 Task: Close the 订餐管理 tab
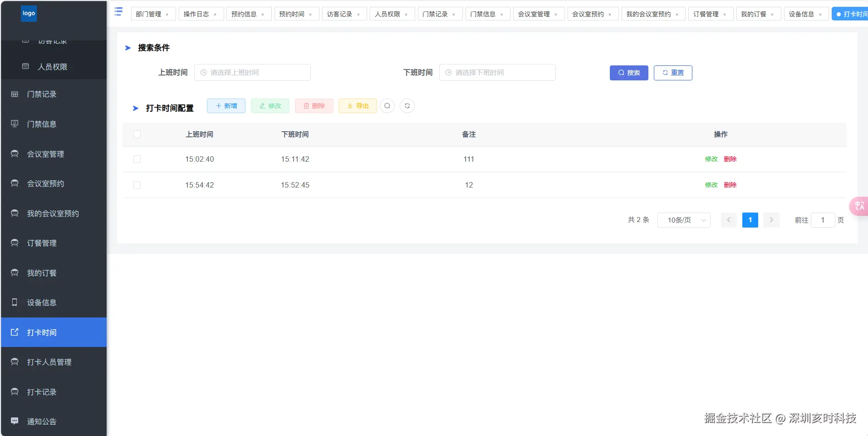click(725, 15)
